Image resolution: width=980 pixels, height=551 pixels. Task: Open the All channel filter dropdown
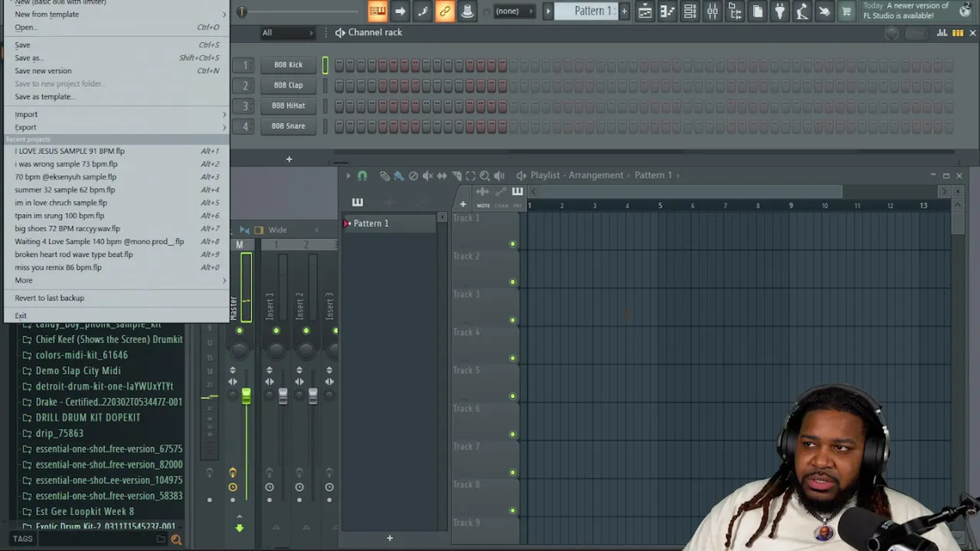[x=287, y=33]
